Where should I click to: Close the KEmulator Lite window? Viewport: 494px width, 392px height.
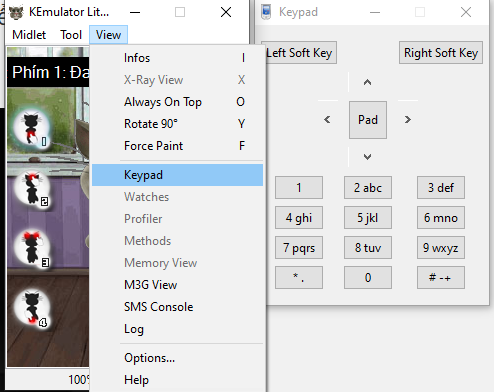pyautogui.click(x=226, y=12)
